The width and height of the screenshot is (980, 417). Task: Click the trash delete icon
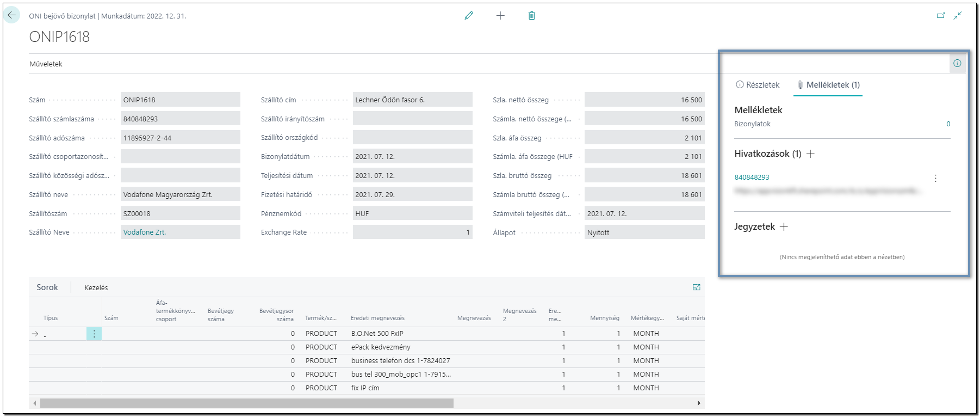(532, 16)
